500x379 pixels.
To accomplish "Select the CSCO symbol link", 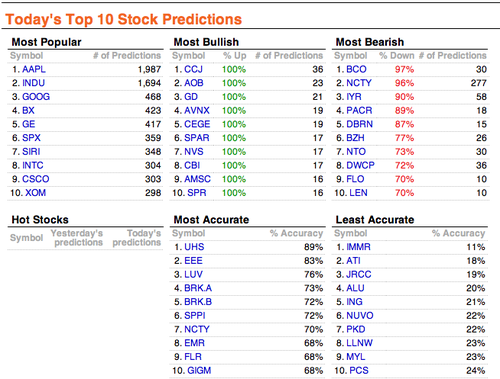I will pyautogui.click(x=36, y=179).
